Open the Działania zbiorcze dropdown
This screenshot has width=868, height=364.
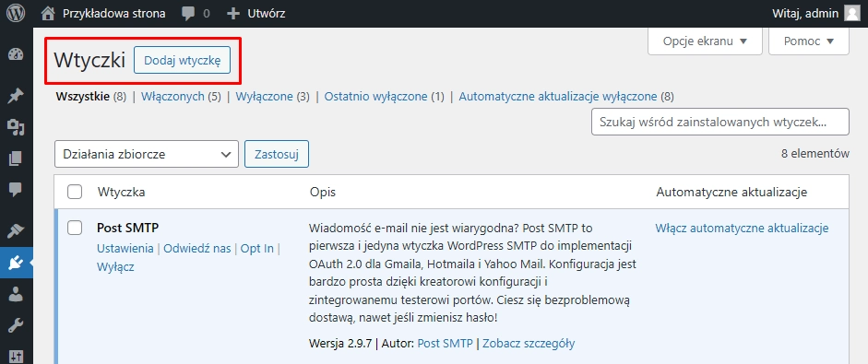pyautogui.click(x=146, y=154)
